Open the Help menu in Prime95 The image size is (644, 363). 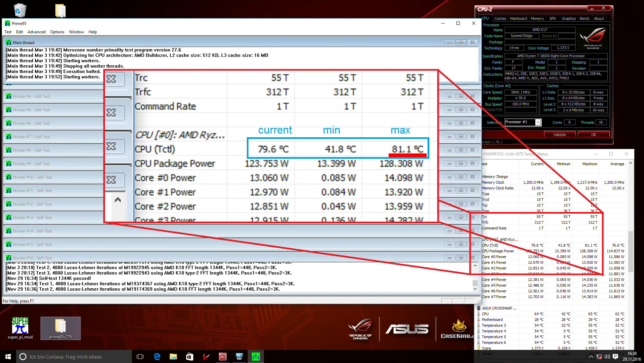(x=93, y=32)
